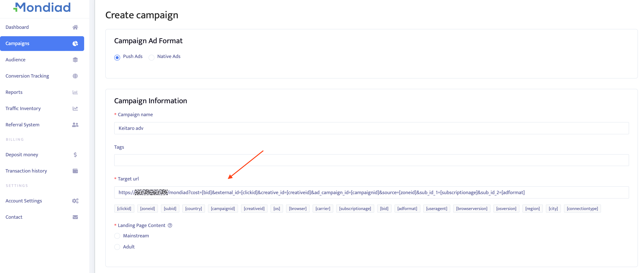Screen dimensions: 644x273
Task: Click the Dashboard home icon
Action: coord(75,27)
